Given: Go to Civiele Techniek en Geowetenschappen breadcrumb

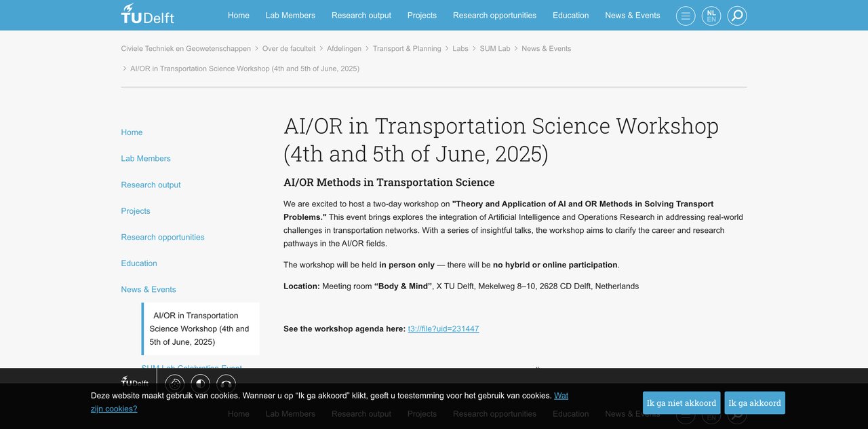Looking at the screenshot, I should pyautogui.click(x=186, y=49).
